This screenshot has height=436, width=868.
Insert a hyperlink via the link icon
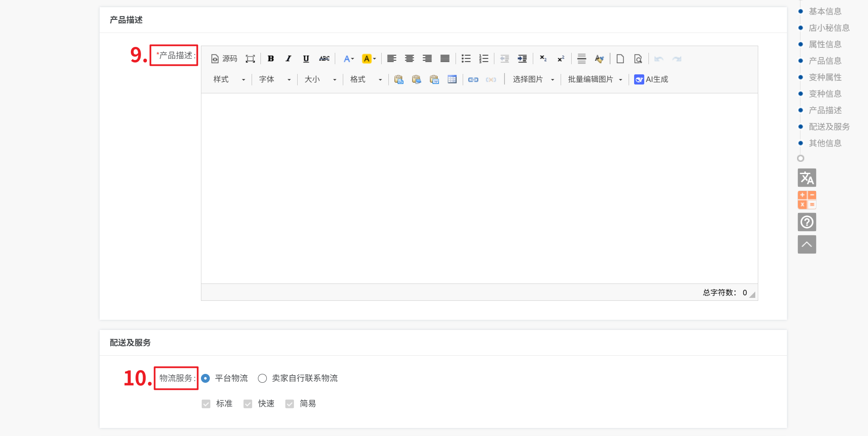click(x=473, y=79)
